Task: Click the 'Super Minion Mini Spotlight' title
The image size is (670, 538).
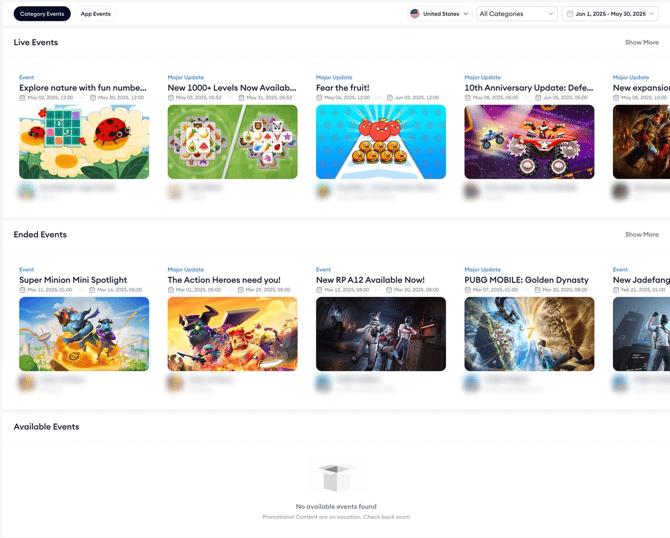Action: (73, 280)
